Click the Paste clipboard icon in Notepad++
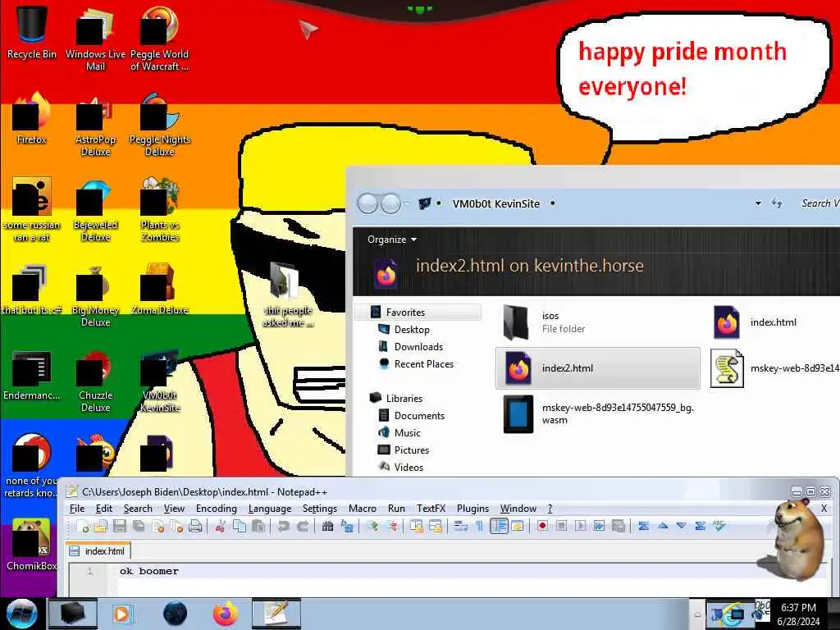 click(258, 527)
